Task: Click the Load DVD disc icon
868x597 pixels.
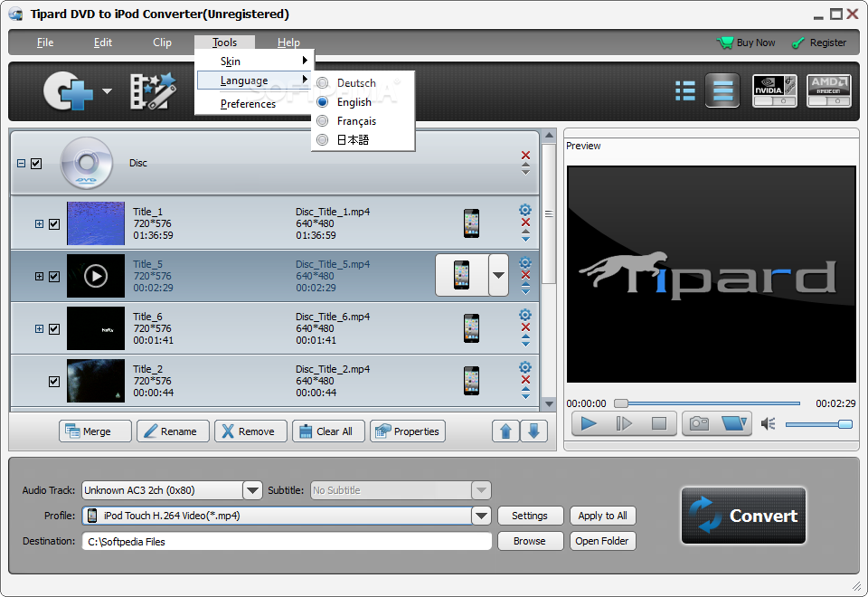Action: (x=68, y=90)
